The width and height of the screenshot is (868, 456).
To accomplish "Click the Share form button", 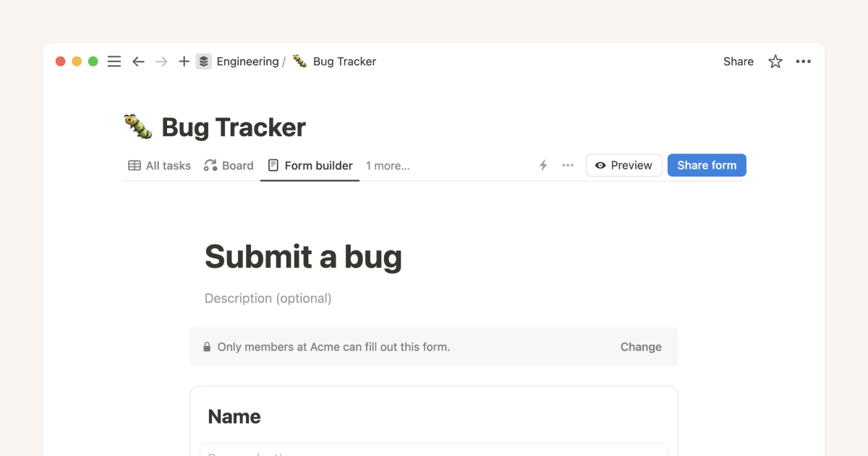I will pos(707,165).
